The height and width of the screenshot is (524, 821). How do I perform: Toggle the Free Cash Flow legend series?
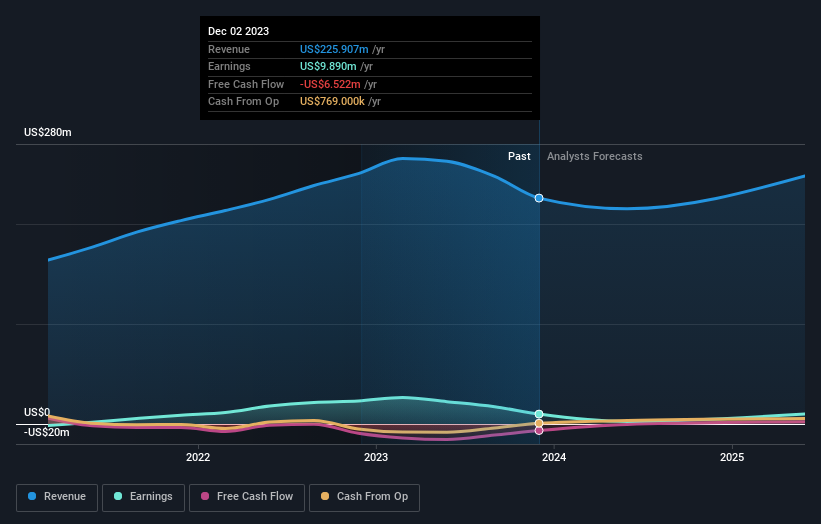[x=247, y=497]
